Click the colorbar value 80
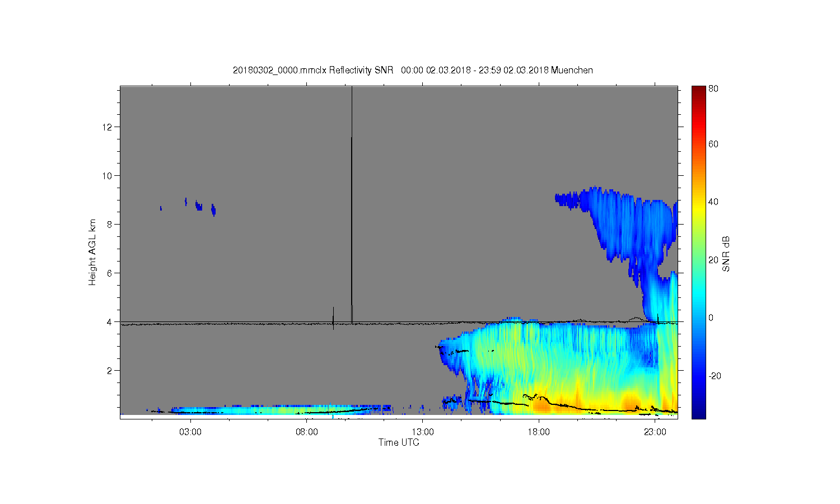 [713, 89]
